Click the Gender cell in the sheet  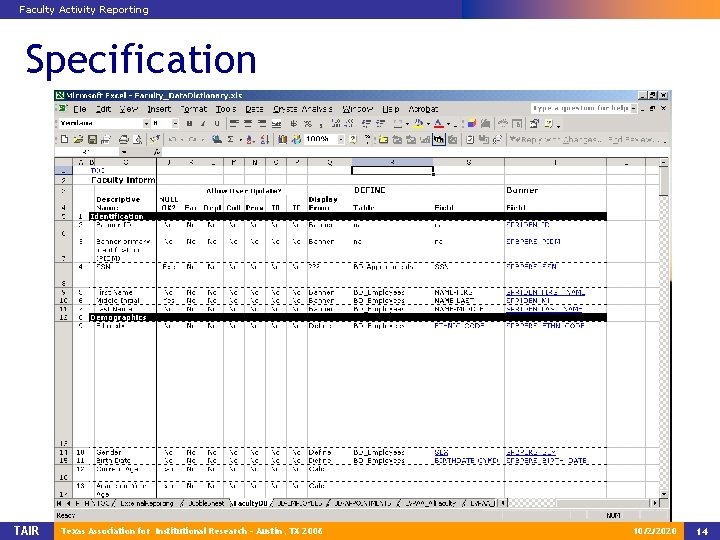click(125, 452)
